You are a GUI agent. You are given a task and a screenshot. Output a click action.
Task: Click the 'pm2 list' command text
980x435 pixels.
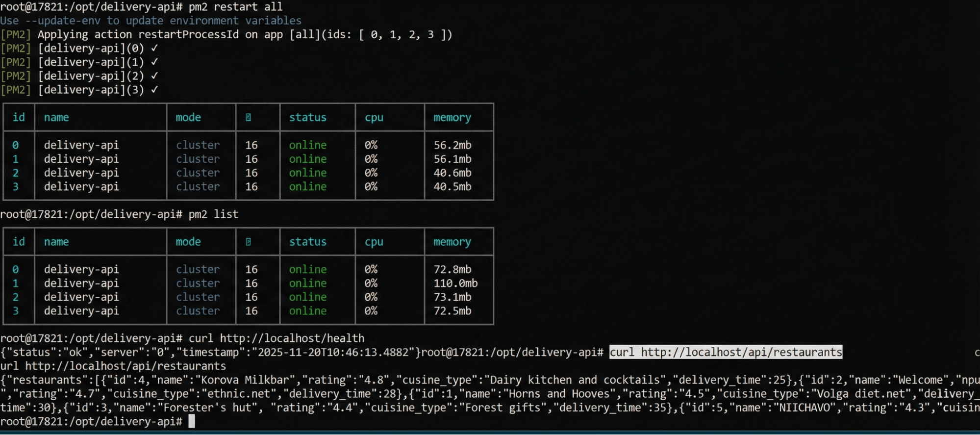[213, 214]
